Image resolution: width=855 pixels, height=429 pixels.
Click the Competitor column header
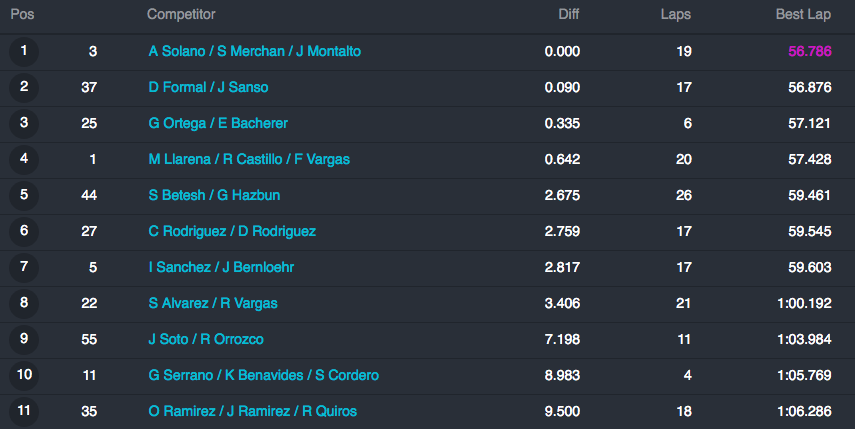point(181,15)
